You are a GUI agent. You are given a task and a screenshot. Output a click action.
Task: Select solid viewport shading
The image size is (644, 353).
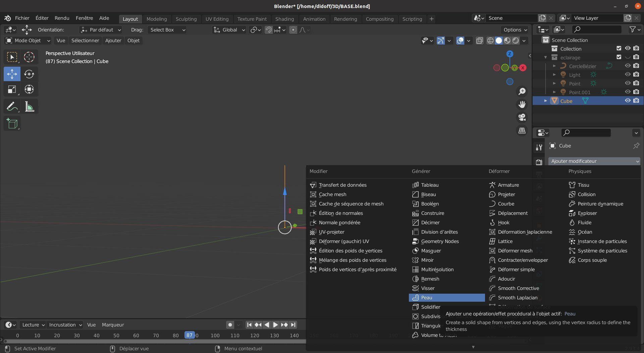click(x=499, y=41)
